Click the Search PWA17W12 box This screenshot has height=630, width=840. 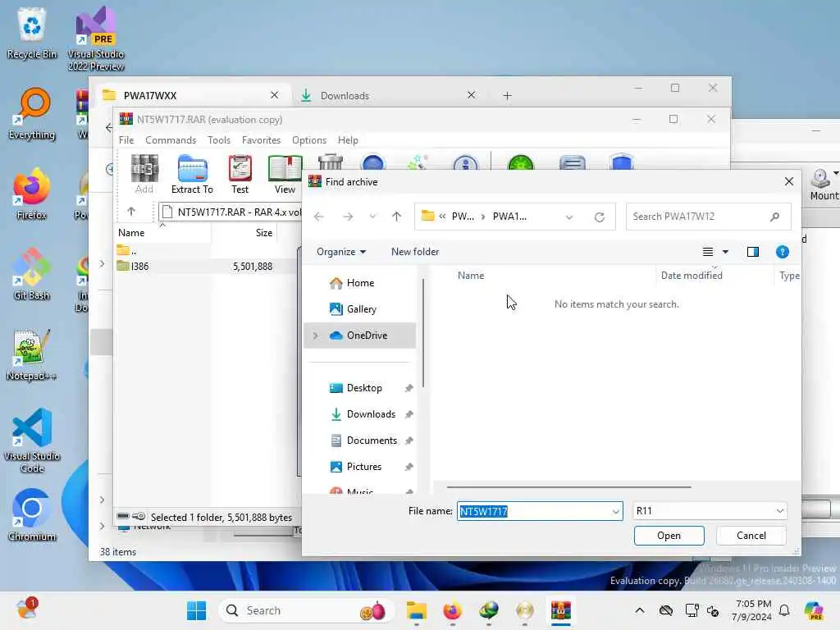pyautogui.click(x=708, y=217)
